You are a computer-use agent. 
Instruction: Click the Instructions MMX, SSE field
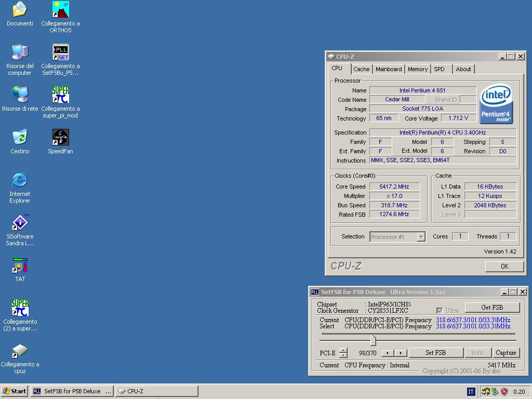click(443, 160)
